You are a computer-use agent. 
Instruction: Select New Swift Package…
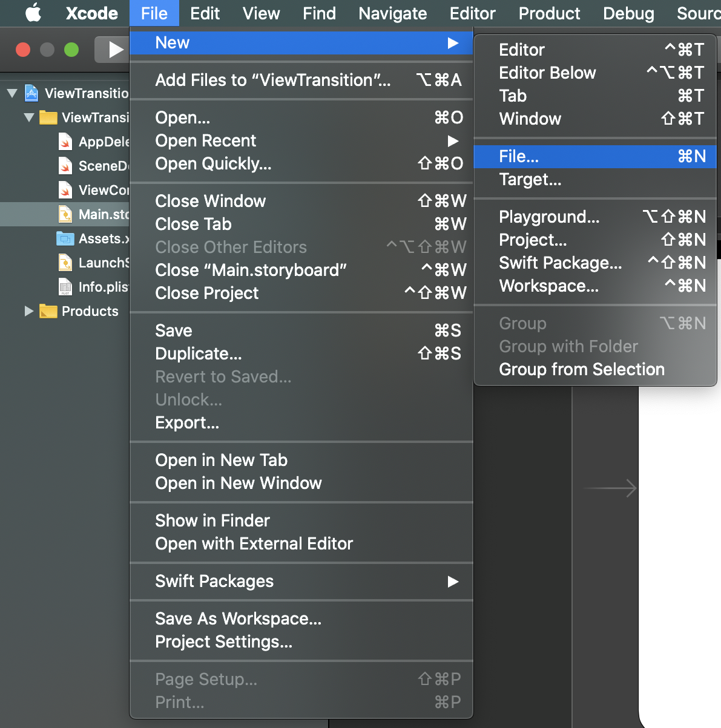pos(595,263)
